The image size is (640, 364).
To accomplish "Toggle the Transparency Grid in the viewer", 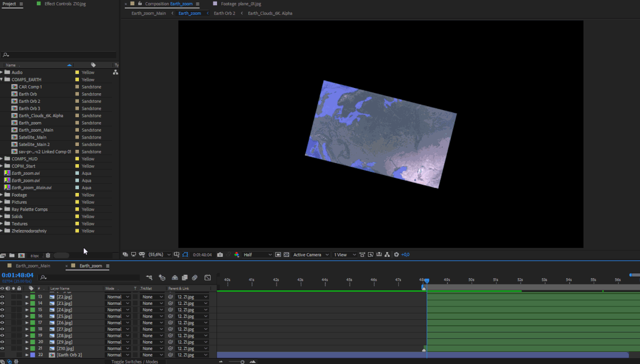I will point(285,254).
